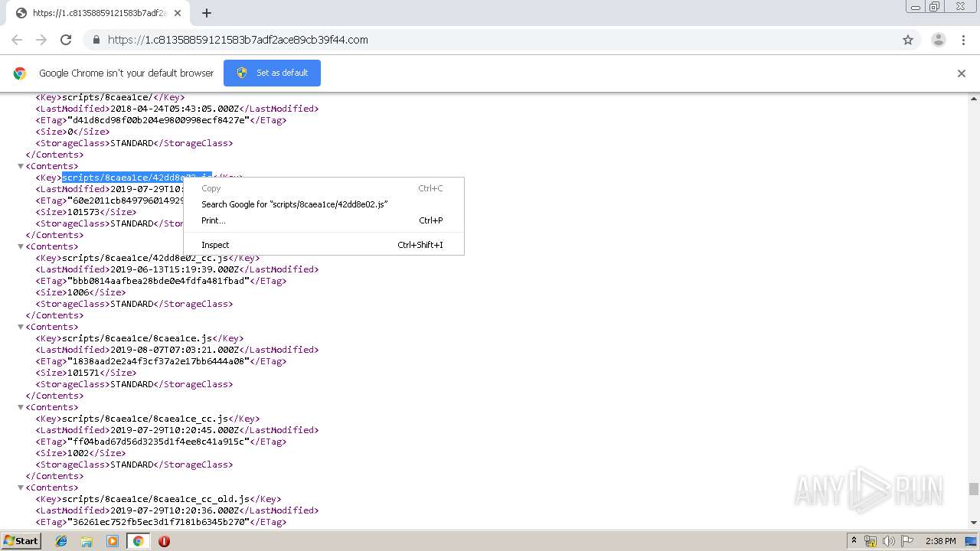
Task: Click ETag value bbb0814aafbea28bde0e4fdfa481fbad
Action: pos(158,281)
